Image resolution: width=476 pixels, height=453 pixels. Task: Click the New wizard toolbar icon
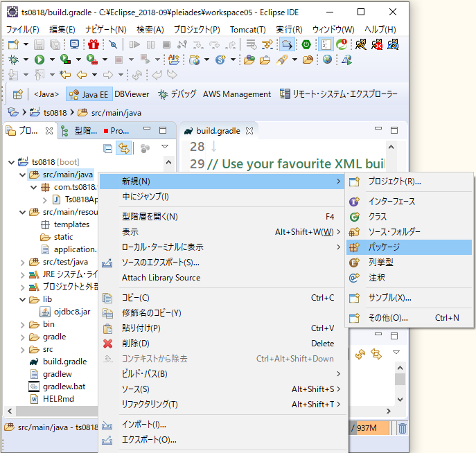pos(13,44)
